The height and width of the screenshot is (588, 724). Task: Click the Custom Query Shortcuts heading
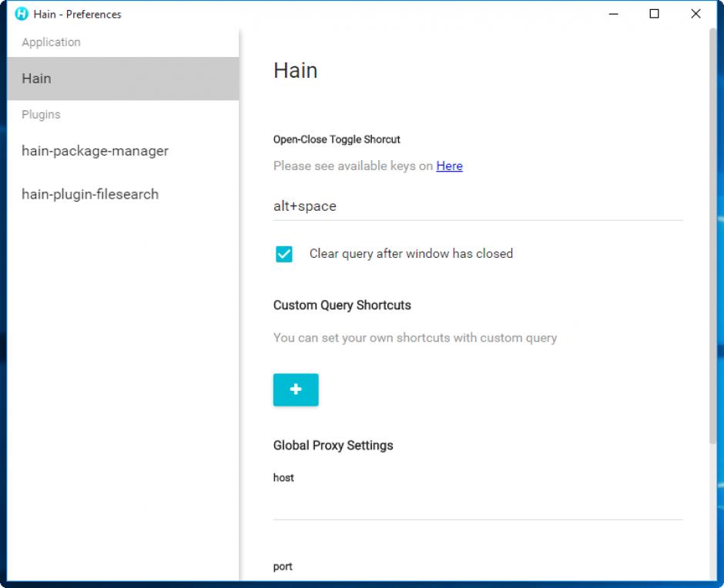(342, 305)
